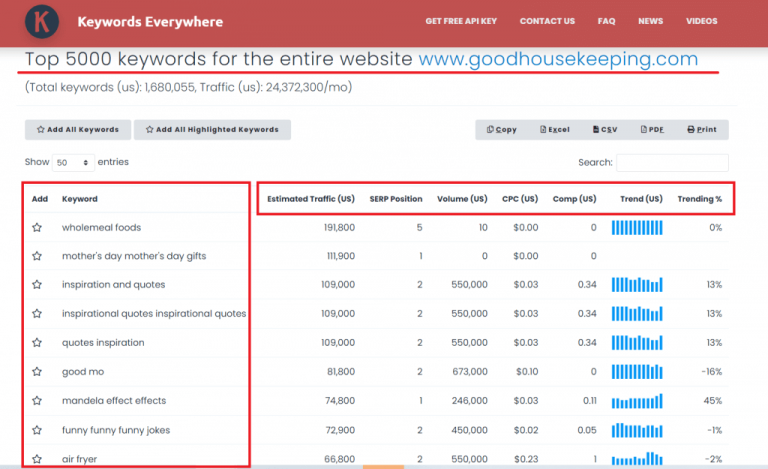Open www.goodhousekeeping.com link
768x469 pixels.
[x=558, y=59]
